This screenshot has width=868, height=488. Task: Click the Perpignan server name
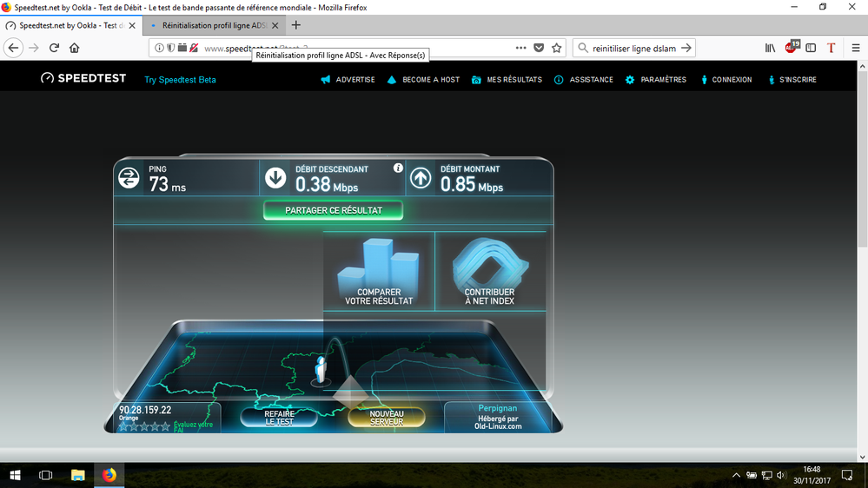[x=498, y=408]
